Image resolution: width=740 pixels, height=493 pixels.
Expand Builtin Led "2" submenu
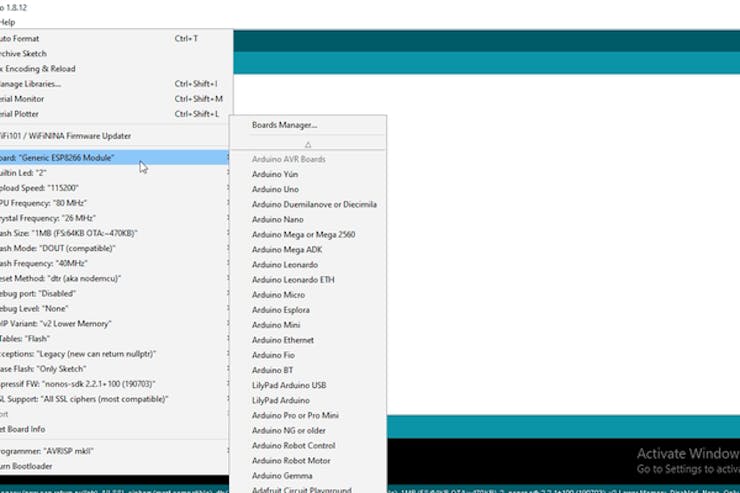click(116, 173)
